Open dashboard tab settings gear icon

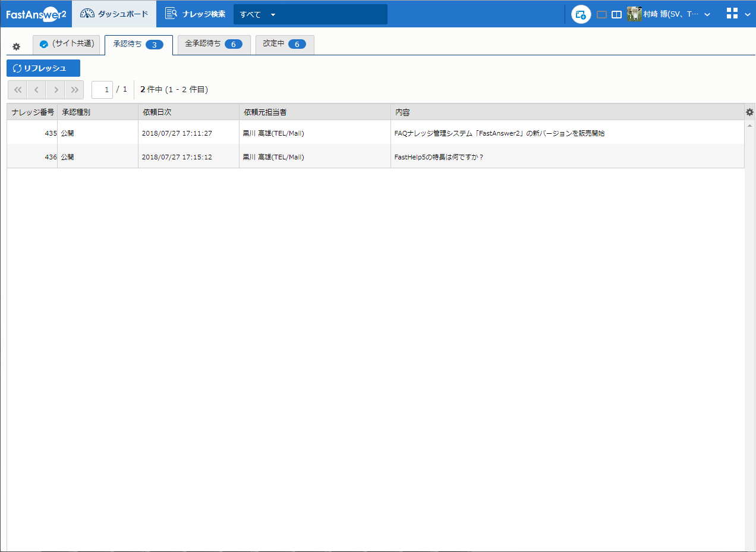(x=17, y=46)
